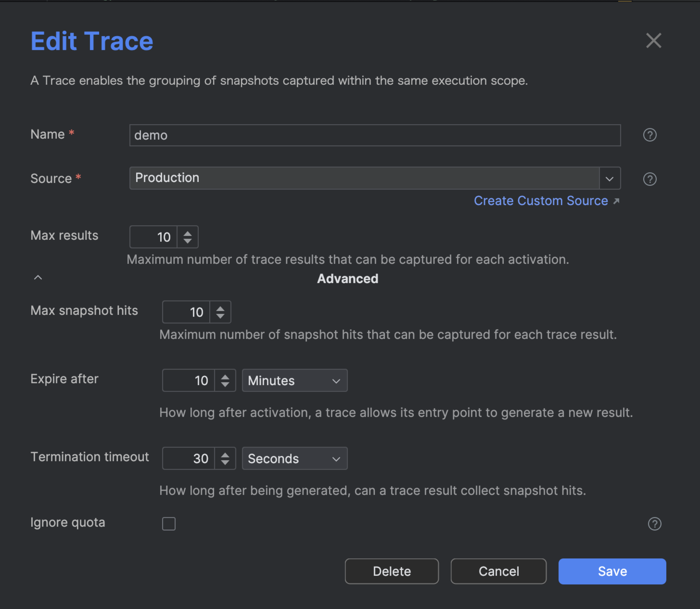Click the help icon for Ignore quota
The height and width of the screenshot is (609, 700).
(x=654, y=524)
